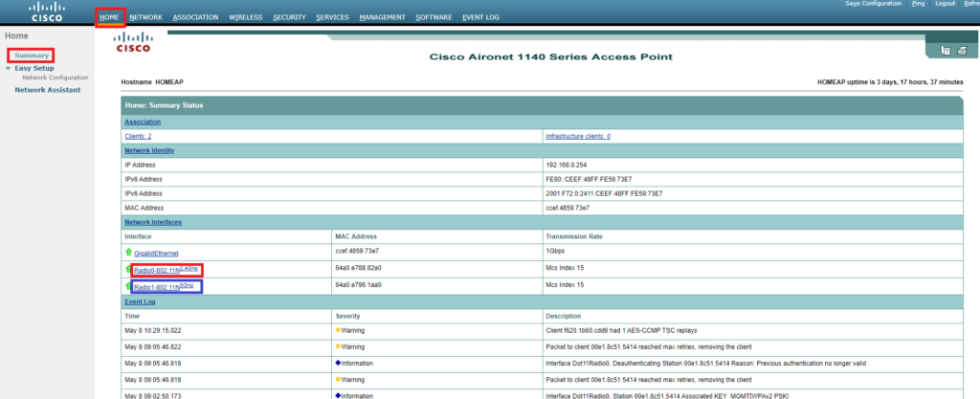The width and height of the screenshot is (980, 399).
Task: Open the EVENT LOG menu
Action: (480, 17)
